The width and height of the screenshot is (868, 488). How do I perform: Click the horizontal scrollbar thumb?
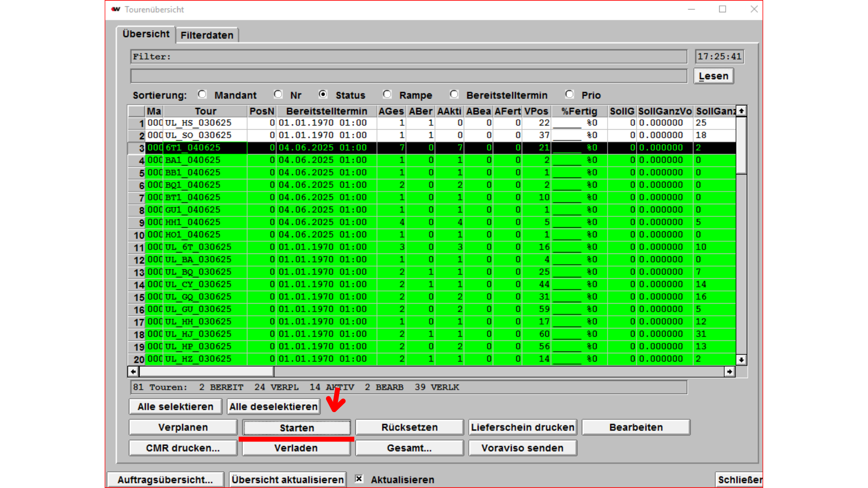[x=206, y=371]
